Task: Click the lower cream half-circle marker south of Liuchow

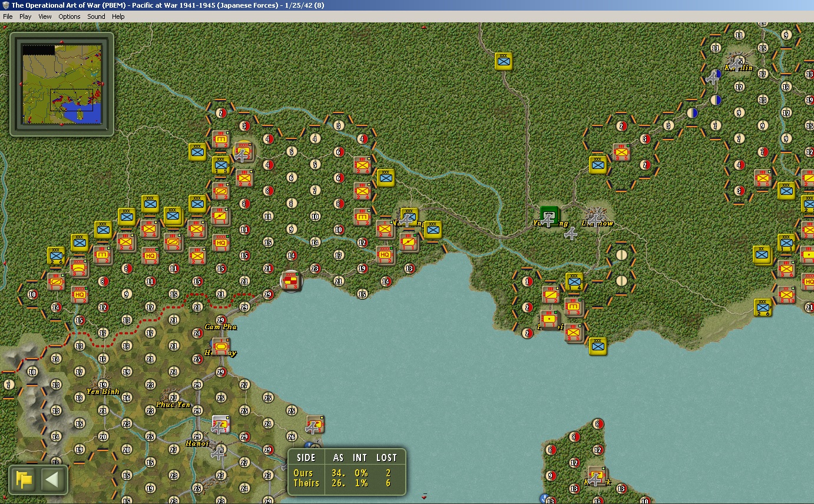Action: tap(621, 281)
